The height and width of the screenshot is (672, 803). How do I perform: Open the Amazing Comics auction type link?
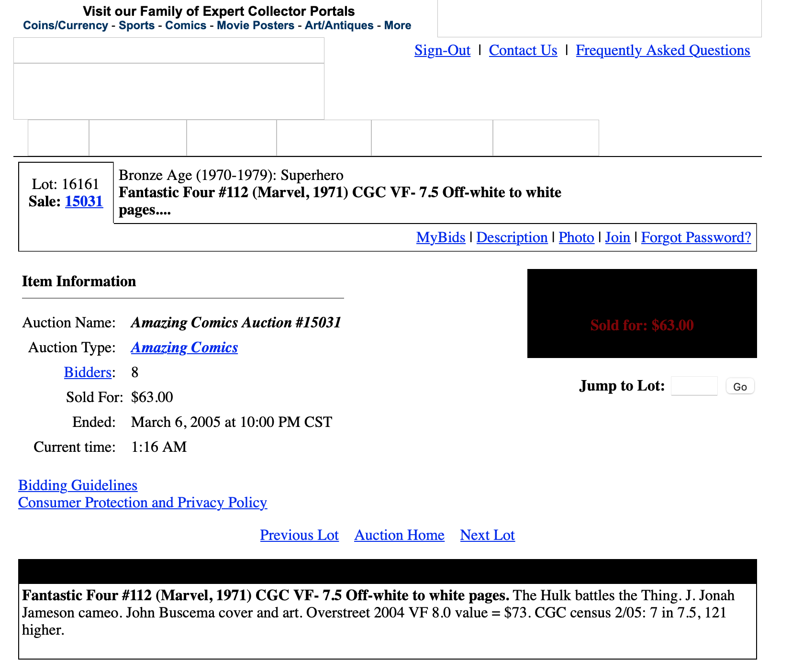click(184, 347)
